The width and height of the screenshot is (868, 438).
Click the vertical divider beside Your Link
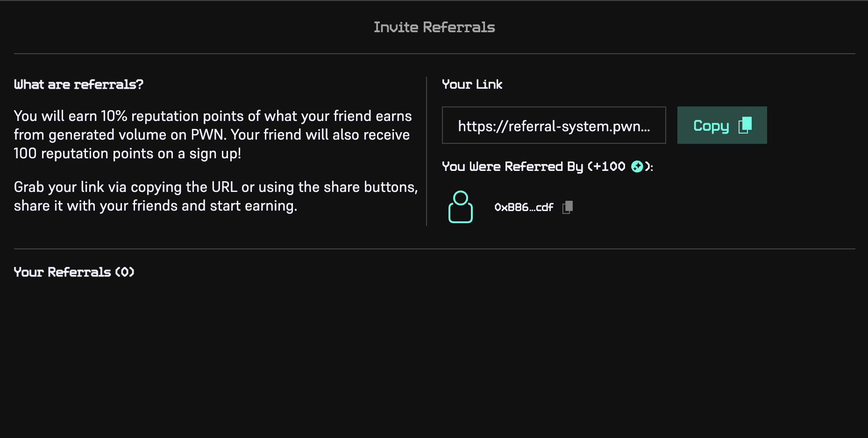pyautogui.click(x=427, y=151)
